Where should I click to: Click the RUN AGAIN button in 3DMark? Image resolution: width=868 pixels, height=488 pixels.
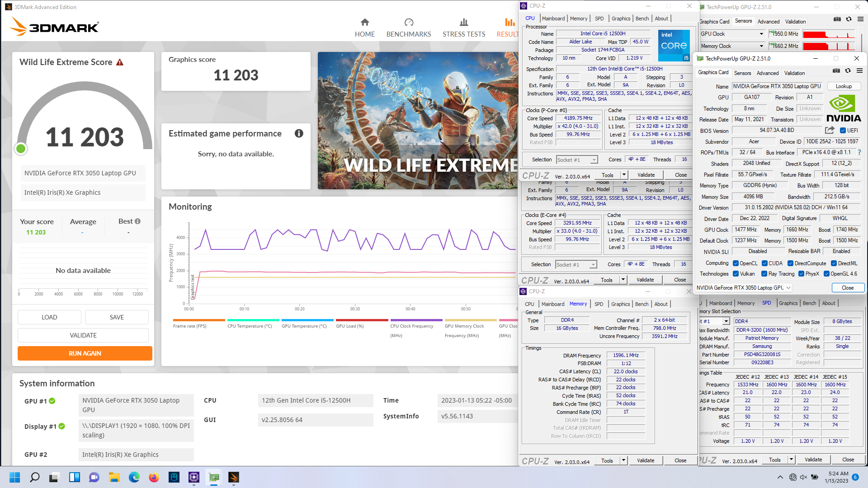click(x=85, y=353)
